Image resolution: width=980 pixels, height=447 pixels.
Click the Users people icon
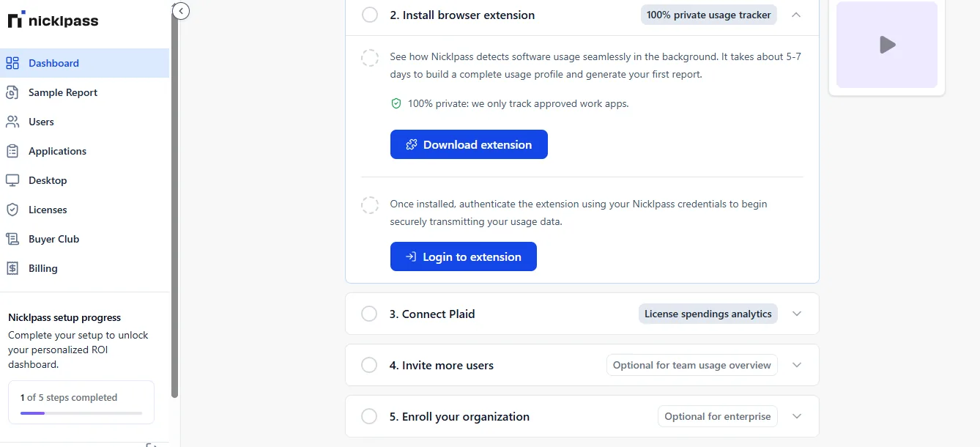tap(12, 122)
